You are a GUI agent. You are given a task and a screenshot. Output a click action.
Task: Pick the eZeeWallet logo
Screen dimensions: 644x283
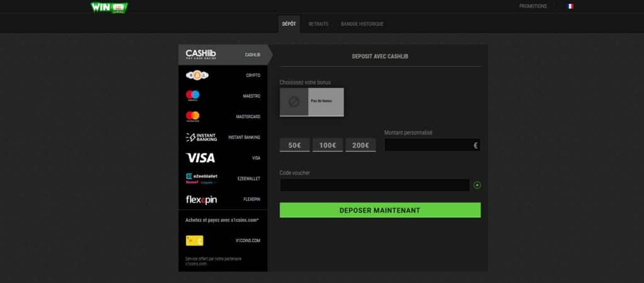click(x=201, y=179)
